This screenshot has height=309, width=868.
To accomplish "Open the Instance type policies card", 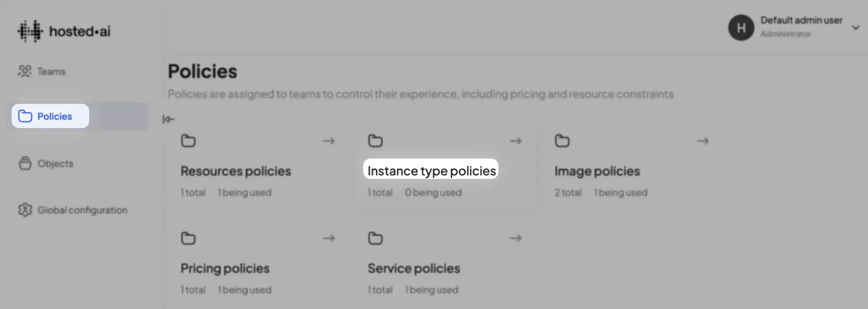I will tap(431, 170).
